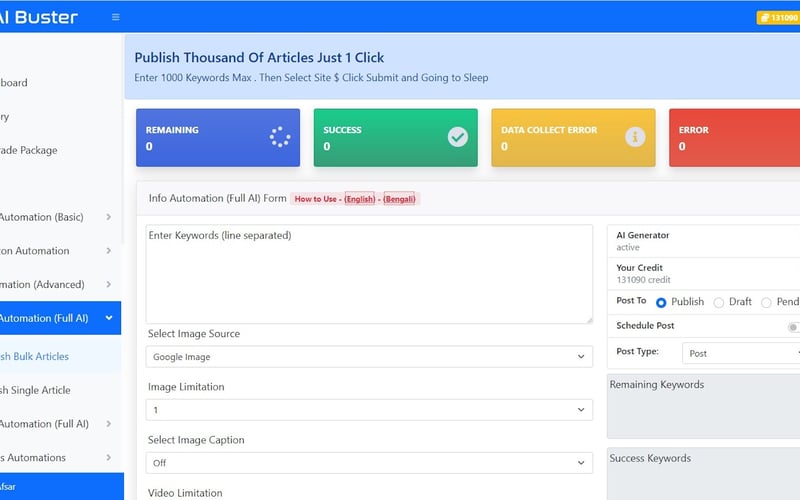Click the 'Video Limitation' label

point(185,493)
